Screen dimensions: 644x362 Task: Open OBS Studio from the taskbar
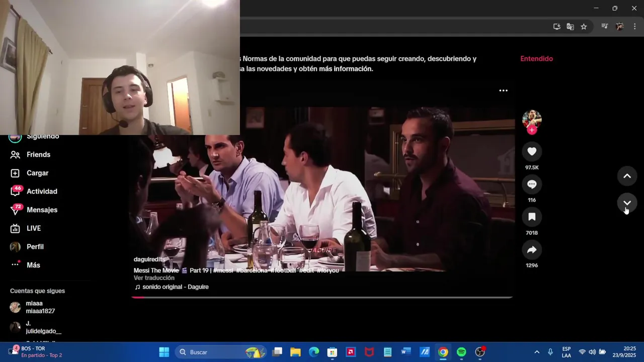click(x=480, y=352)
